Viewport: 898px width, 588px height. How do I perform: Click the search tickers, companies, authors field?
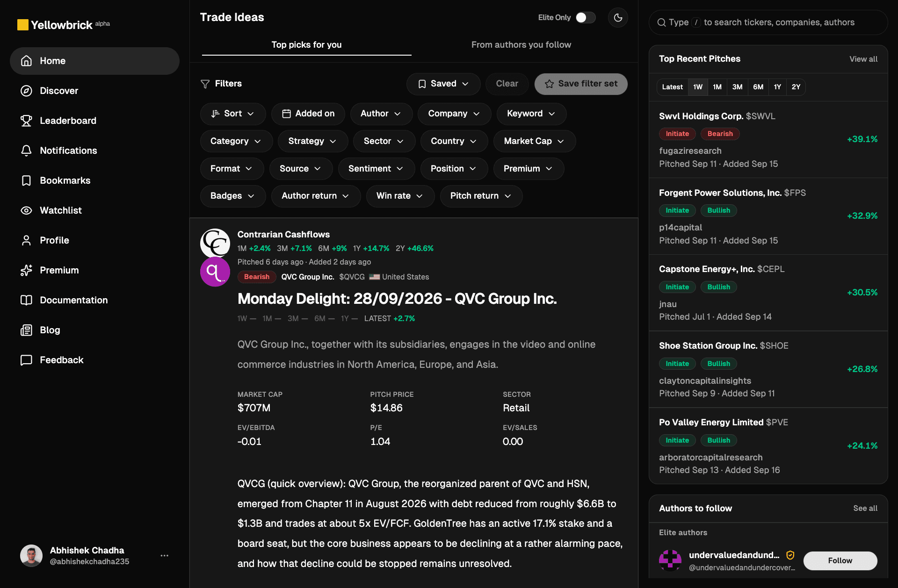(768, 22)
